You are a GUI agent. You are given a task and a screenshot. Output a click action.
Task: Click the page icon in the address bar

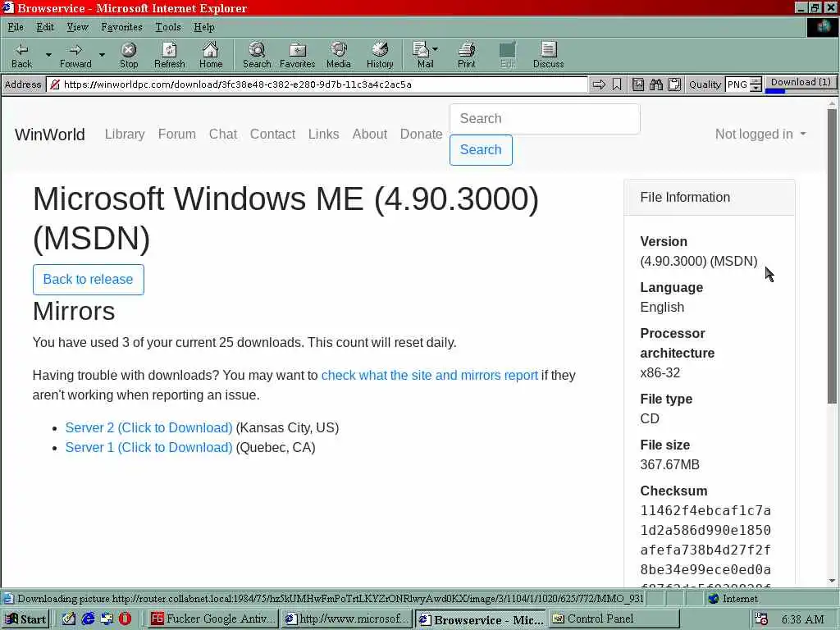click(x=54, y=84)
